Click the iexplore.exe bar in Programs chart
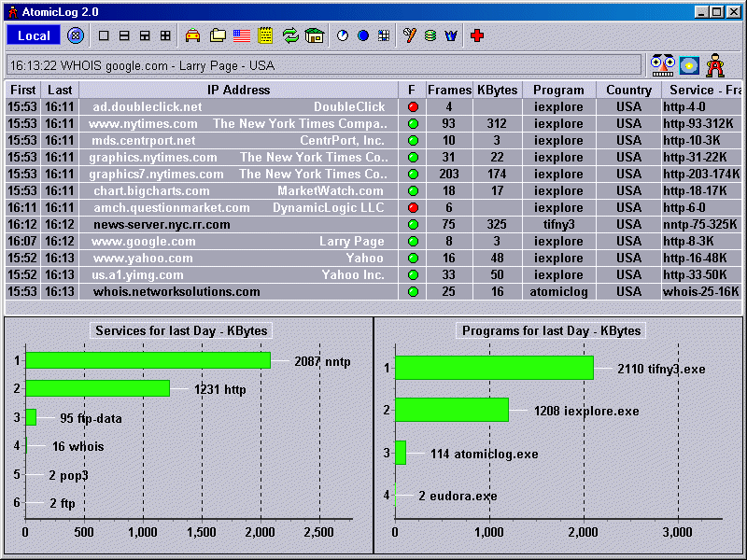 click(452, 410)
